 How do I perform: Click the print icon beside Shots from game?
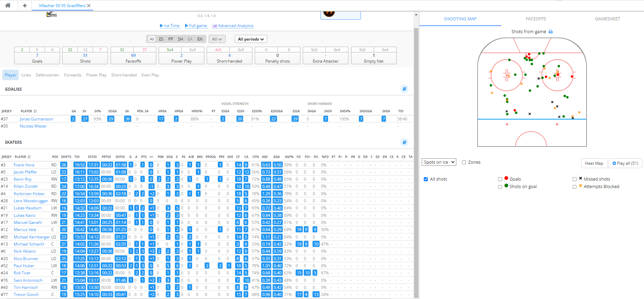click(x=551, y=32)
